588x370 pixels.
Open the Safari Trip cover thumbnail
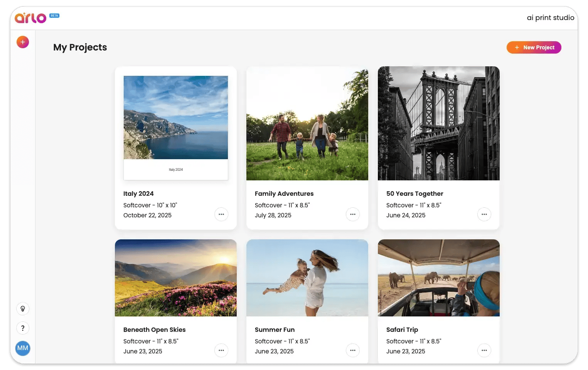pos(438,278)
